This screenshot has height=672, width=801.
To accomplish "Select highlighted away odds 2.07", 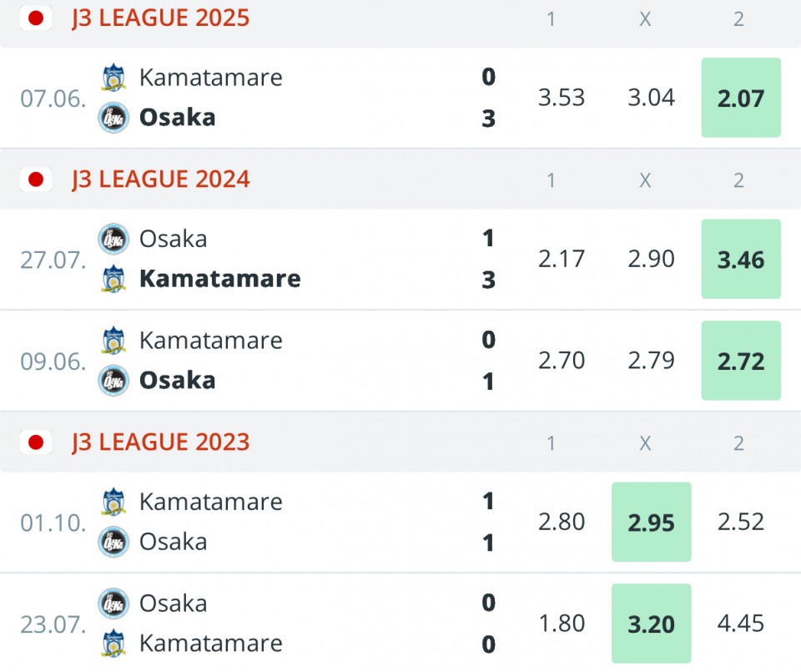I will [741, 98].
